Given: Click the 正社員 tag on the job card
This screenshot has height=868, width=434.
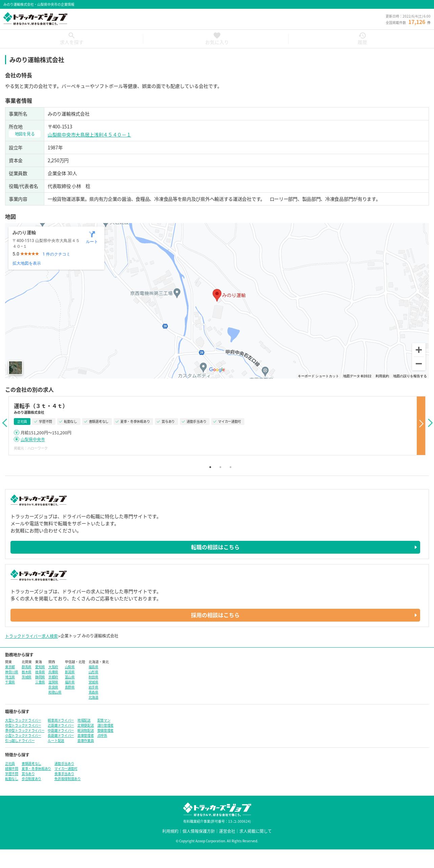Looking at the screenshot, I should coord(22,421).
